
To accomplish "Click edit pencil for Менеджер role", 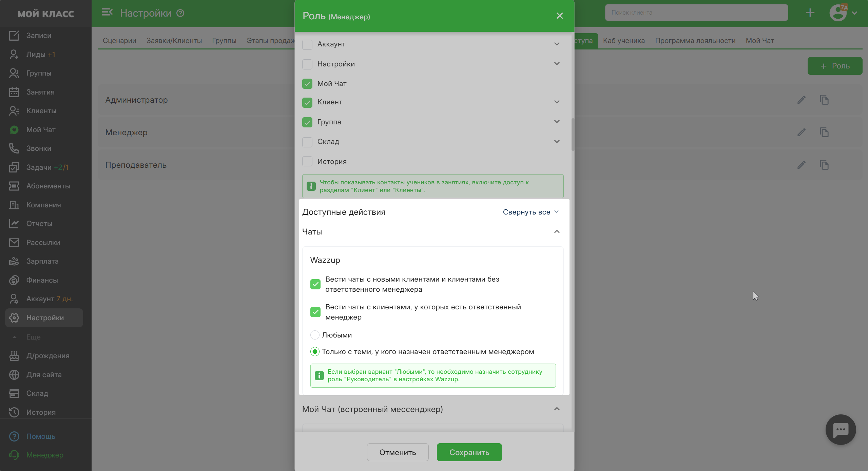I will pos(801,132).
